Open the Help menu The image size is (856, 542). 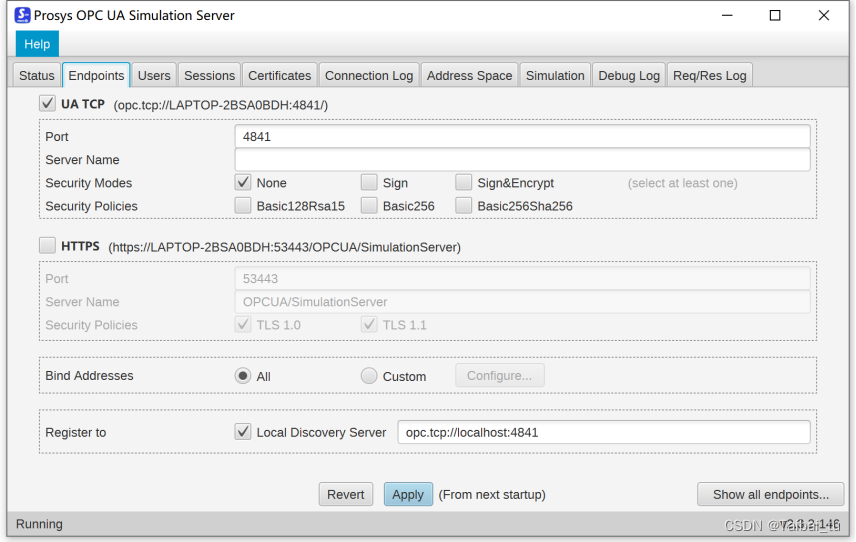click(x=37, y=44)
